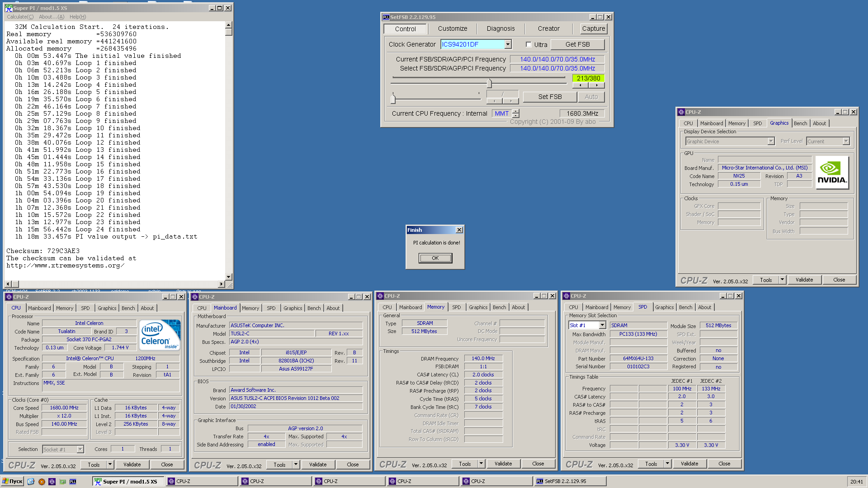Open the Clock Generator ICS94201DF dropdown

click(508, 44)
